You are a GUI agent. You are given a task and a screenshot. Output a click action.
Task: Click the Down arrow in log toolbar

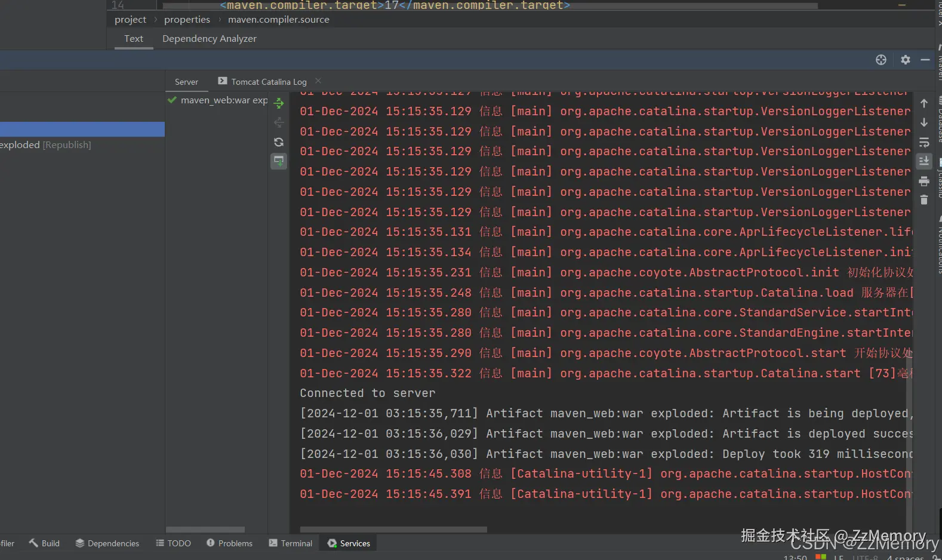pyautogui.click(x=923, y=122)
